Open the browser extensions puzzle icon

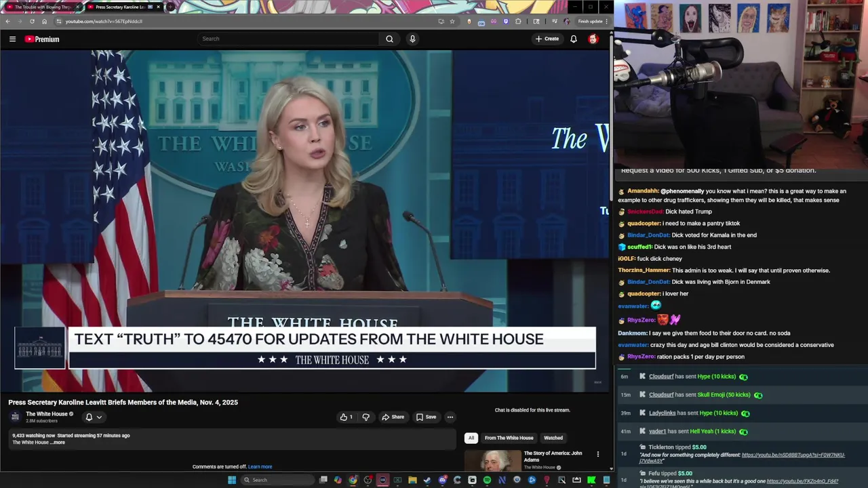518,21
